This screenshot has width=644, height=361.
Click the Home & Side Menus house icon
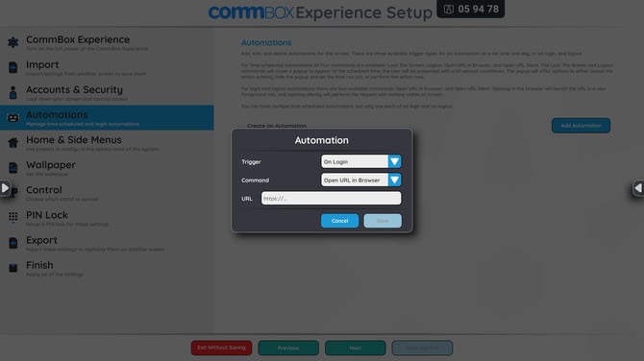coord(13,143)
